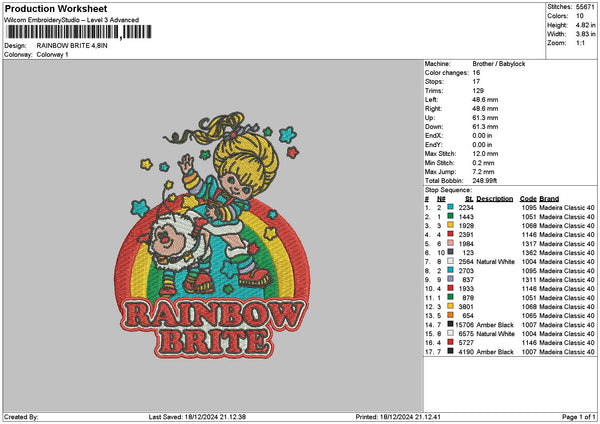Click the 'N#' column header
600x424 pixels.
pyautogui.click(x=441, y=199)
